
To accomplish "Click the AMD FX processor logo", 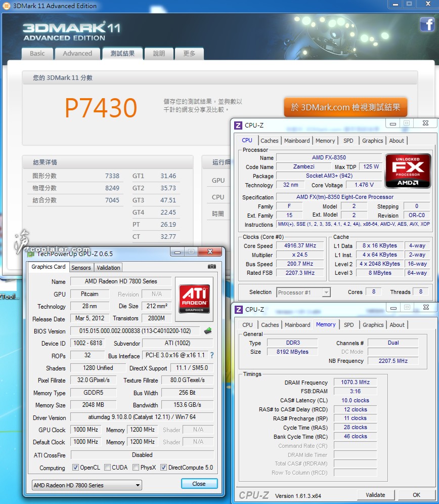I will pos(408,171).
